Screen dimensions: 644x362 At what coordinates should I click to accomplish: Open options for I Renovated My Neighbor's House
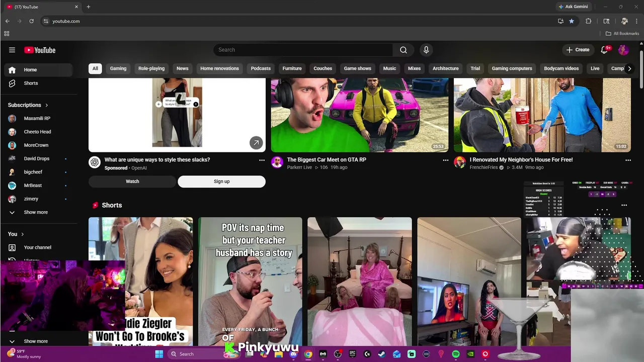pyautogui.click(x=628, y=160)
